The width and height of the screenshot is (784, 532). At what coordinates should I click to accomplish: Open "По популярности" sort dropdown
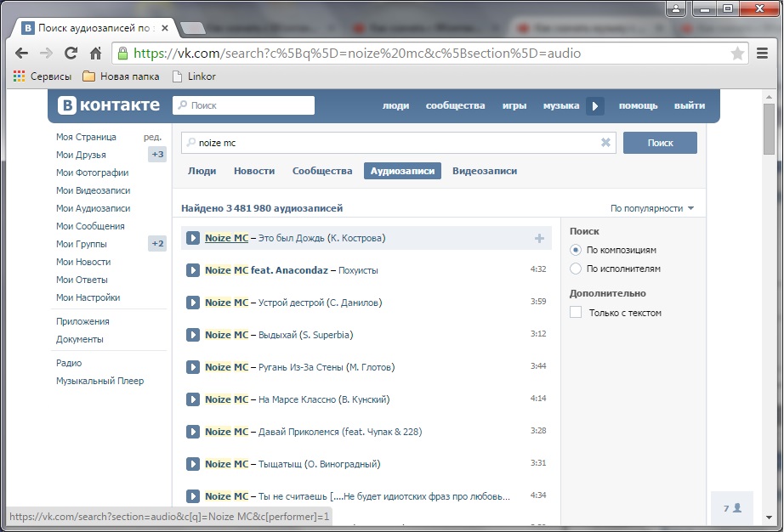coord(652,208)
